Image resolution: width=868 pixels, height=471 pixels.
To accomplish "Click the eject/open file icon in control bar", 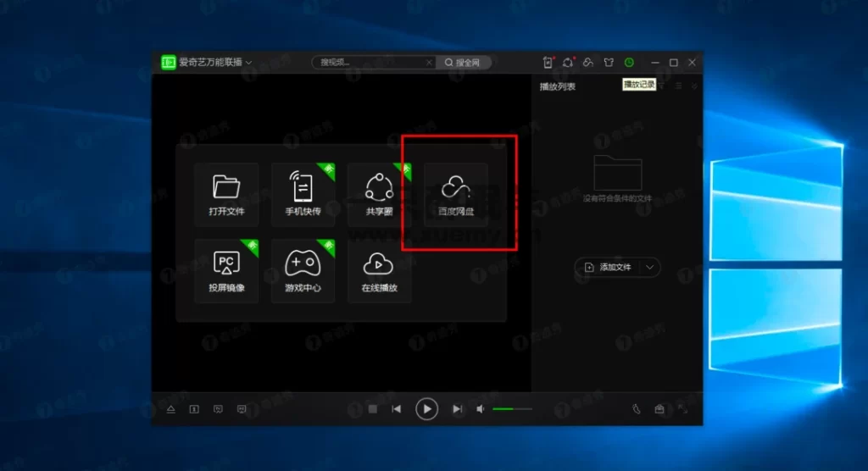I will click(171, 409).
